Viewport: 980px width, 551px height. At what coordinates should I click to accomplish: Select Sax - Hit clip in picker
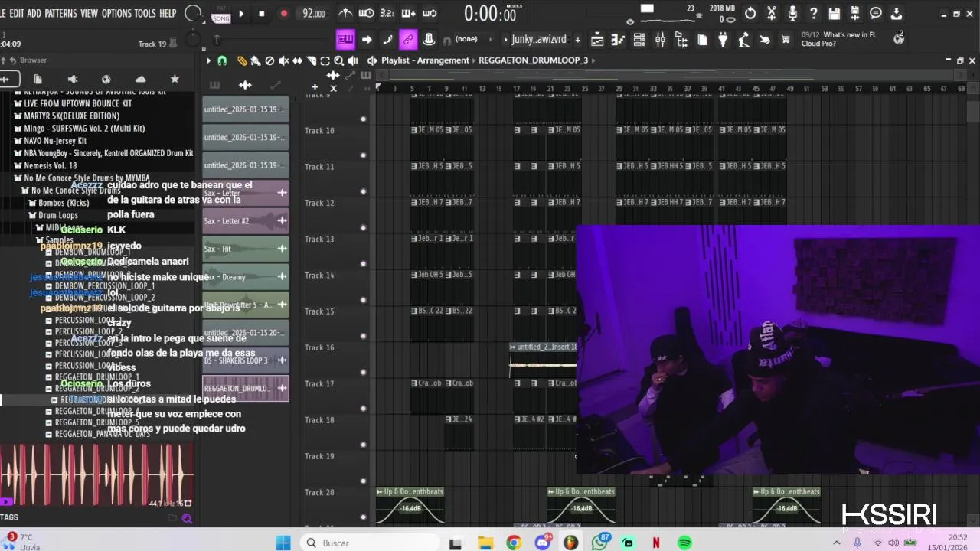point(246,249)
